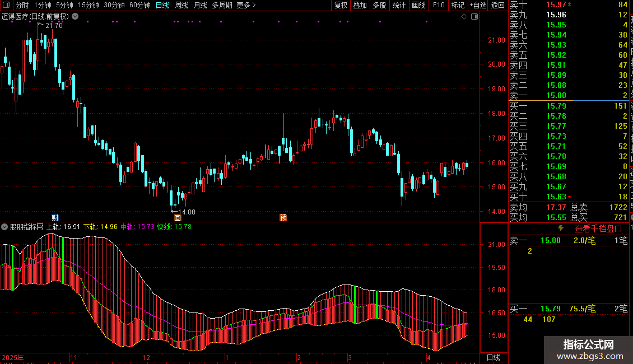This screenshot has width=633, height=364.
Task: Toggle the left sidebar panel icon
Action: [6, 5]
